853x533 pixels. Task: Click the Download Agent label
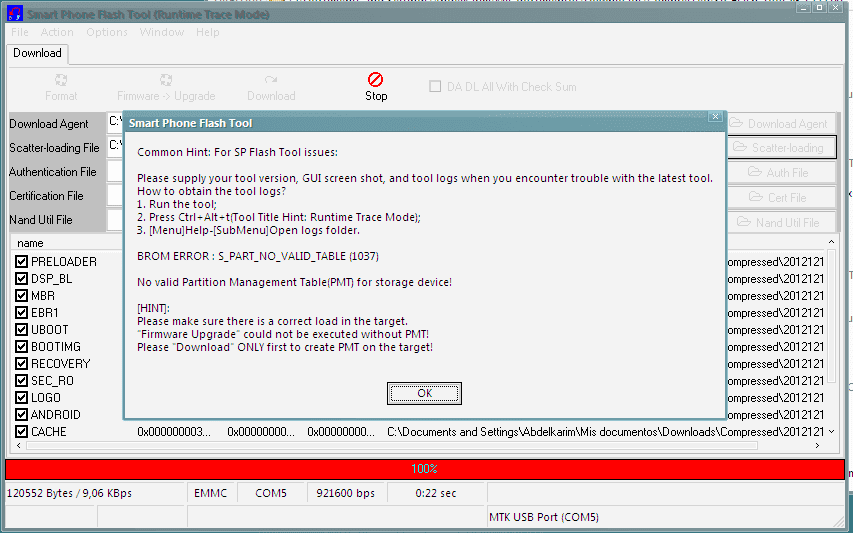[x=48, y=124]
